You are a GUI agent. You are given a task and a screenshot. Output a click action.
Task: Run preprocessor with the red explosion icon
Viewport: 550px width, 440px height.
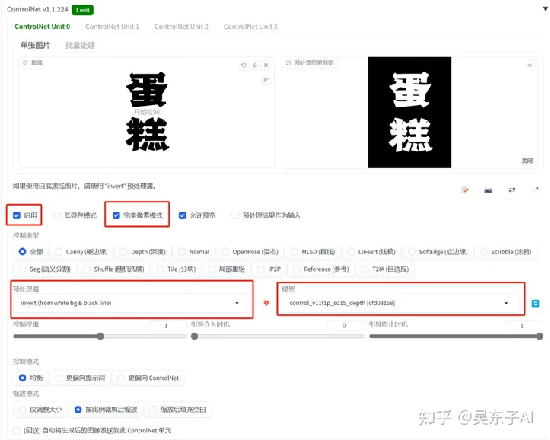pyautogui.click(x=266, y=302)
